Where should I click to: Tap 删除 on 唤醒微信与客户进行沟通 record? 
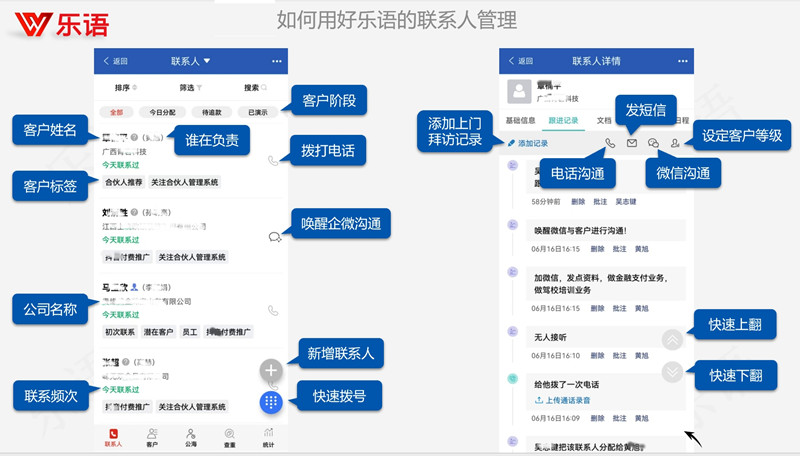click(x=597, y=249)
